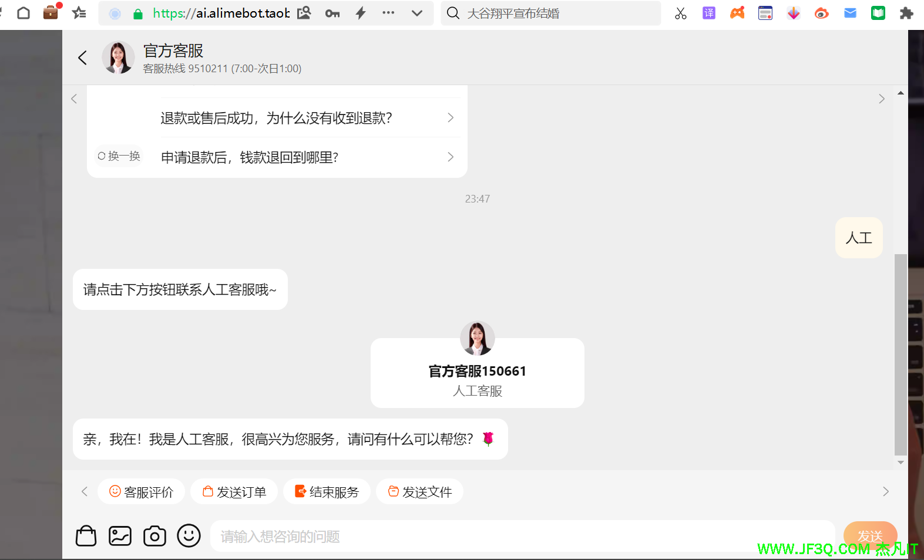
Task: Click the scissors screenshot extension icon
Action: (x=680, y=13)
